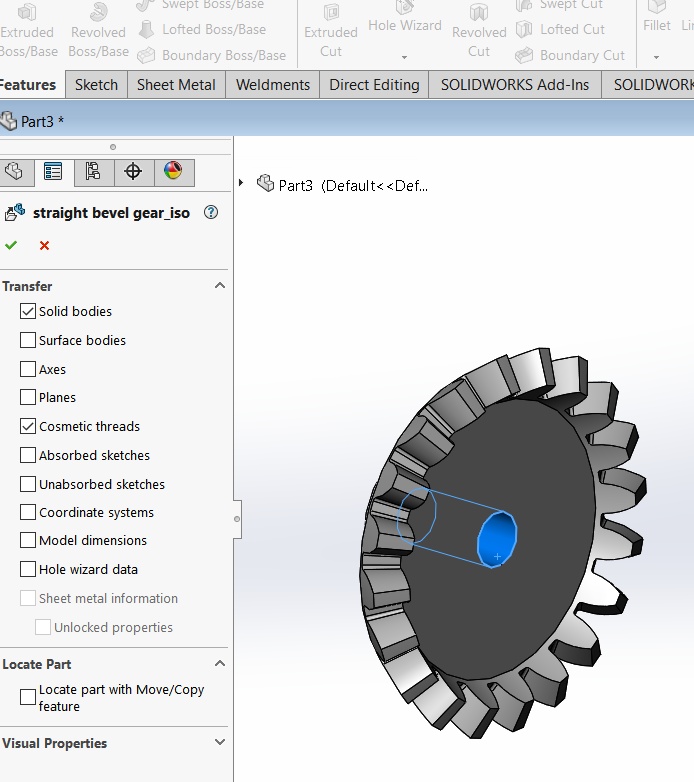
Task: Enable Unabsorbed sketches checkbox
Action: click(28, 484)
